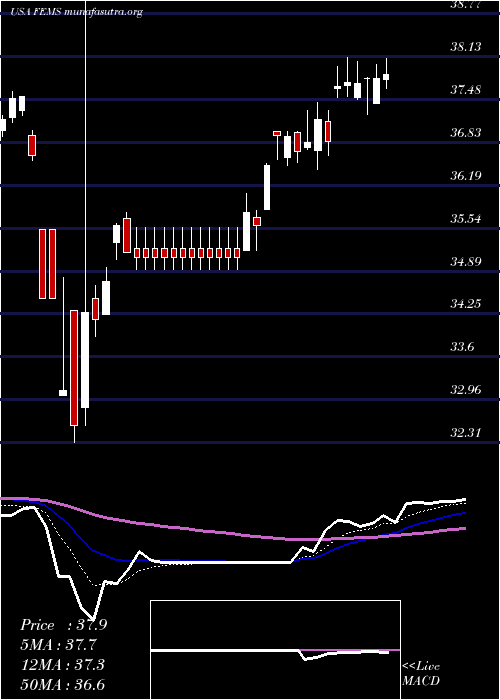Click the 38.13 price axis label
The height and width of the screenshot is (700, 500).
[x=466, y=46]
